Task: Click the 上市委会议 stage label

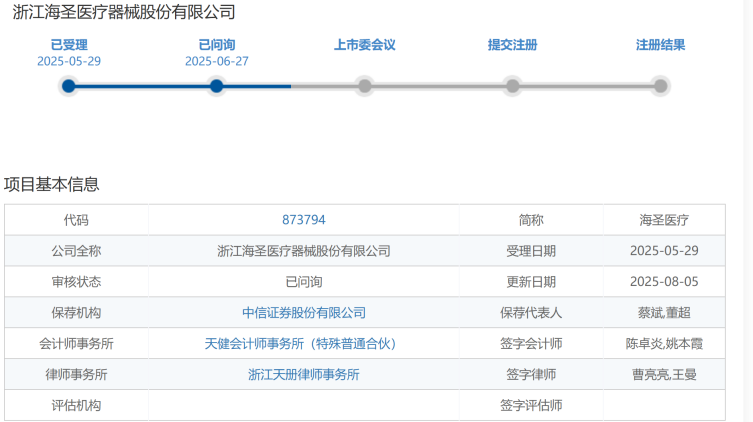Action: tap(364, 45)
